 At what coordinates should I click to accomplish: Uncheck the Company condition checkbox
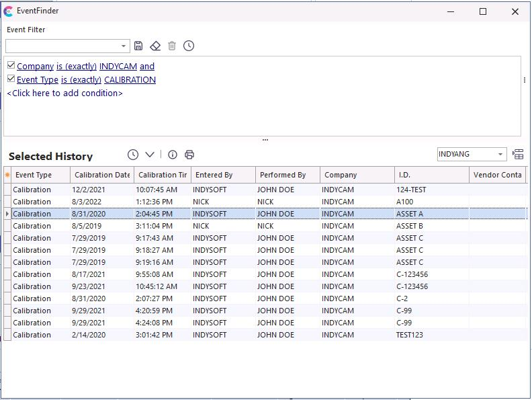pyautogui.click(x=11, y=66)
